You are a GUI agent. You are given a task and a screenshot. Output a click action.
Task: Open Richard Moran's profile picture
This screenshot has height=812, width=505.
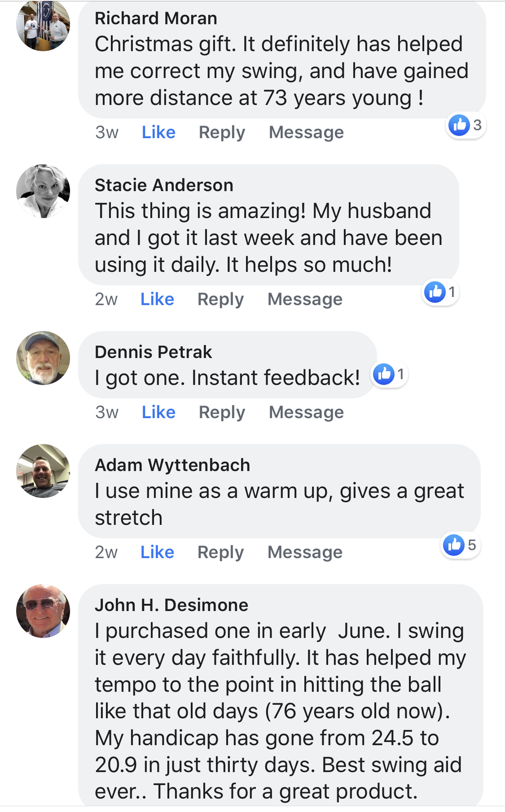43,25
